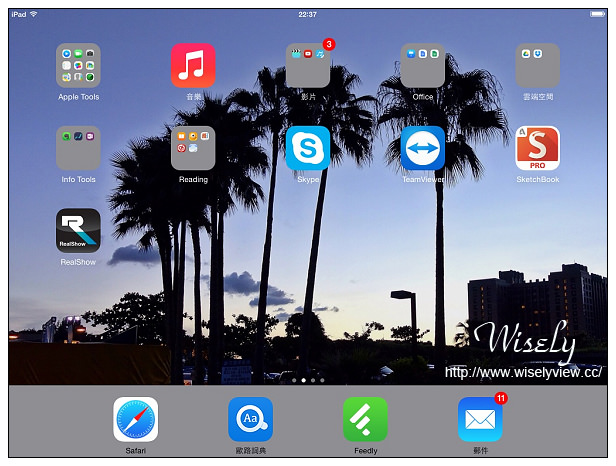Launch SketchBook Pro app
Viewport: 616px width, 466px height.
pyautogui.click(x=537, y=148)
